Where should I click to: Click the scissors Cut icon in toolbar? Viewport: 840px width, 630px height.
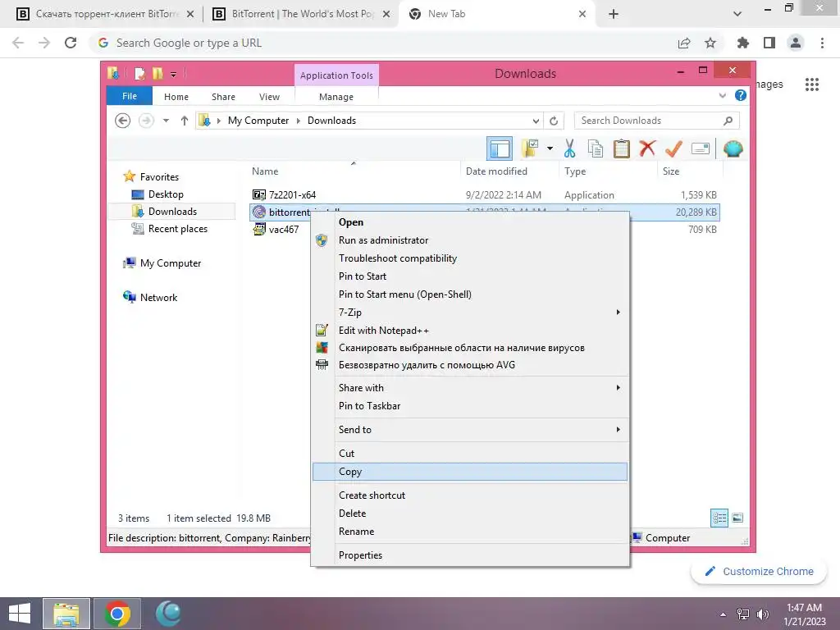point(569,148)
